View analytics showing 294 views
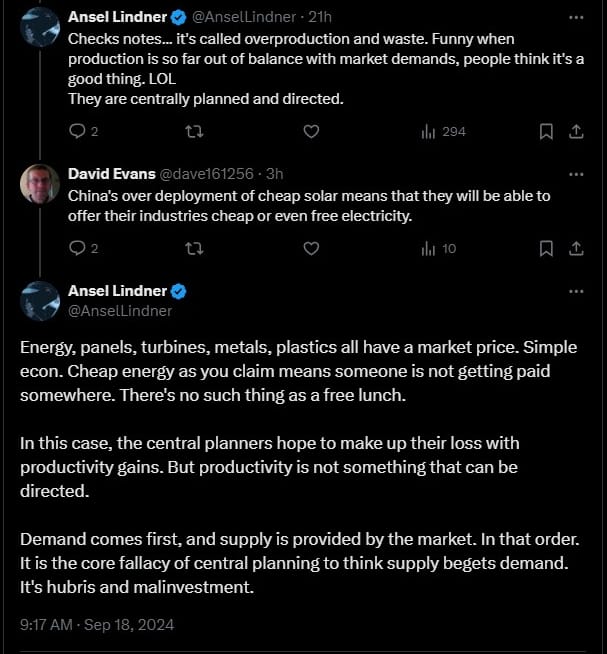Viewport: 607px width, 654px height. [443, 131]
